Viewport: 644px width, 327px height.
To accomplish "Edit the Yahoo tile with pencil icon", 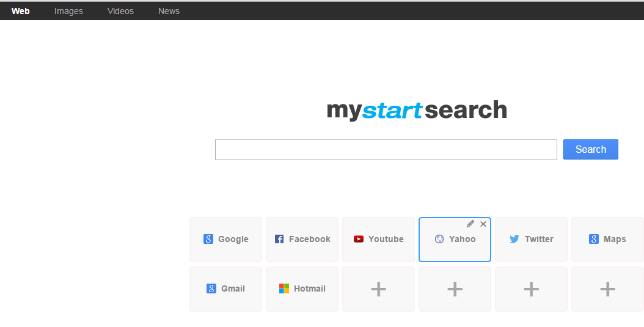I will pyautogui.click(x=470, y=224).
